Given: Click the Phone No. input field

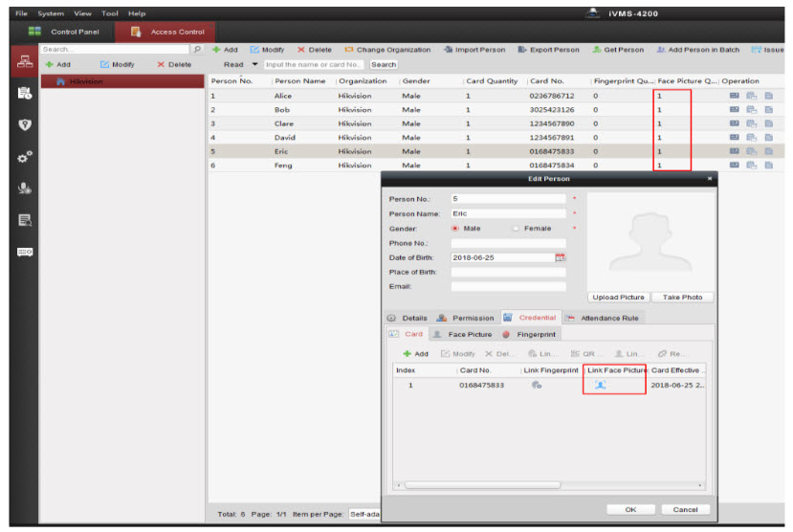Looking at the screenshot, I should [x=508, y=243].
